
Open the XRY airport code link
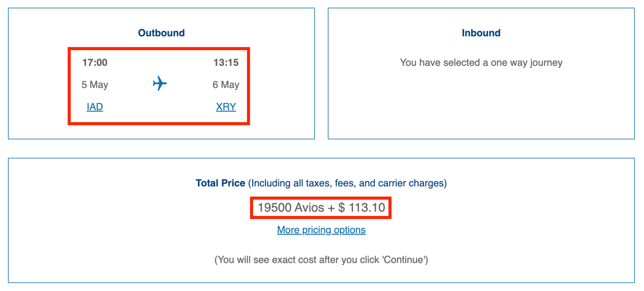tap(225, 106)
